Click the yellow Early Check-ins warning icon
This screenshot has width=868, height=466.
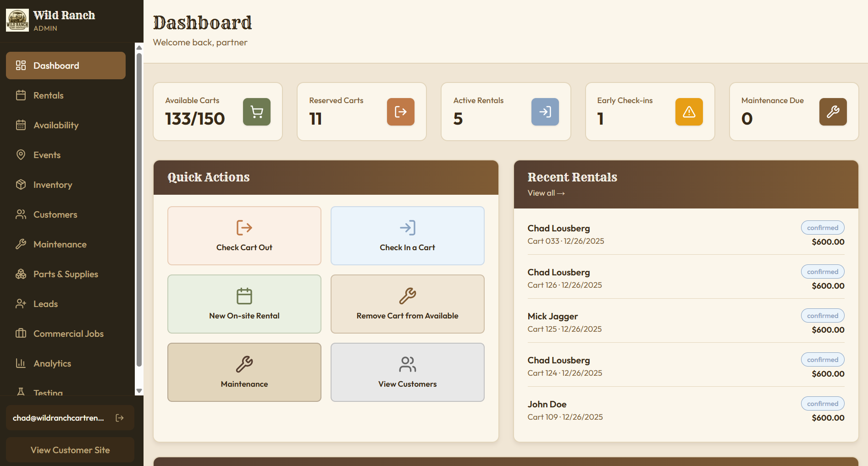tap(689, 112)
